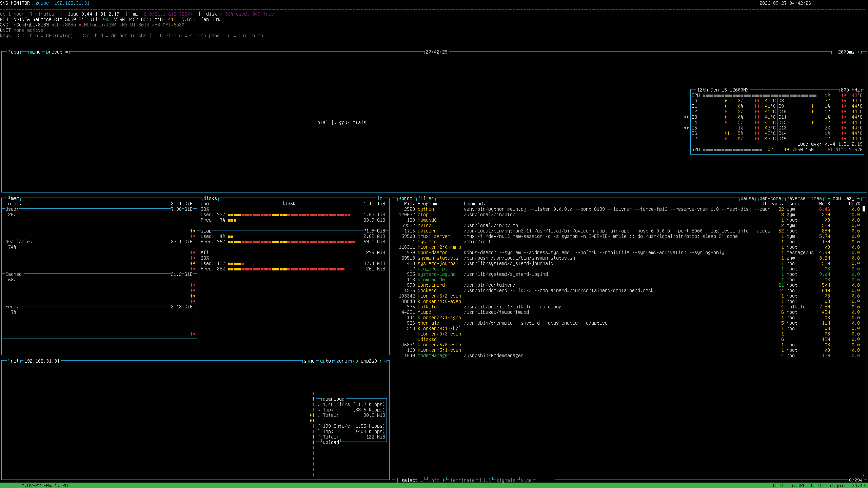Toggle reverse sorting of processes

pyautogui.click(x=796, y=198)
